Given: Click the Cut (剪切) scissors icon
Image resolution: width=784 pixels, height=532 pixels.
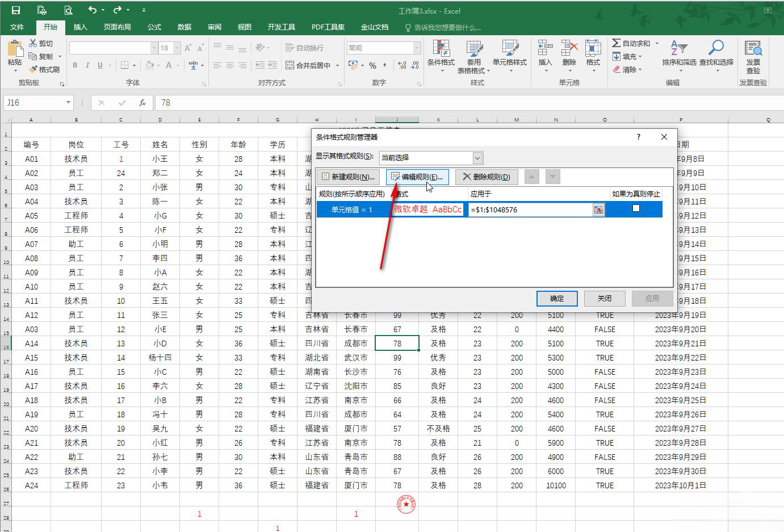Looking at the screenshot, I should [32, 43].
